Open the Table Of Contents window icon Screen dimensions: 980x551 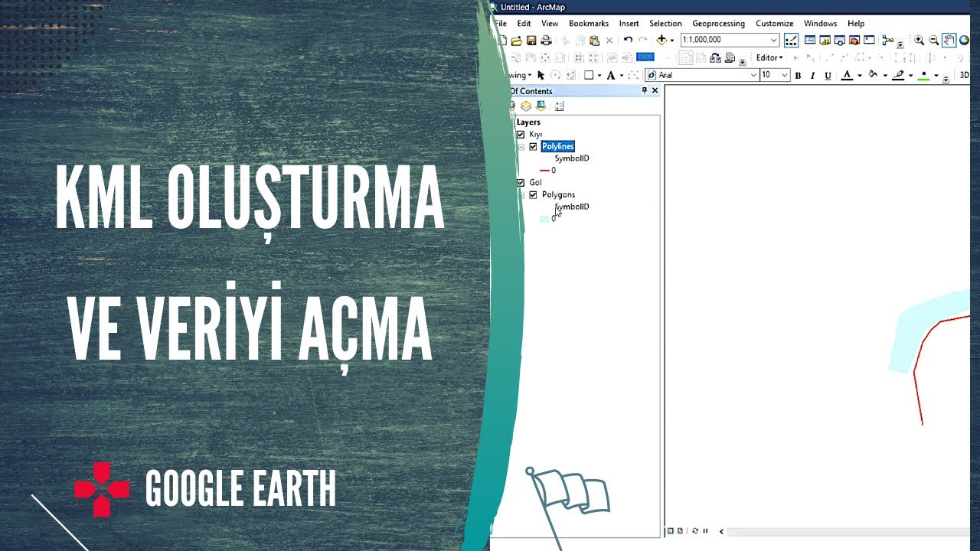[x=809, y=40]
